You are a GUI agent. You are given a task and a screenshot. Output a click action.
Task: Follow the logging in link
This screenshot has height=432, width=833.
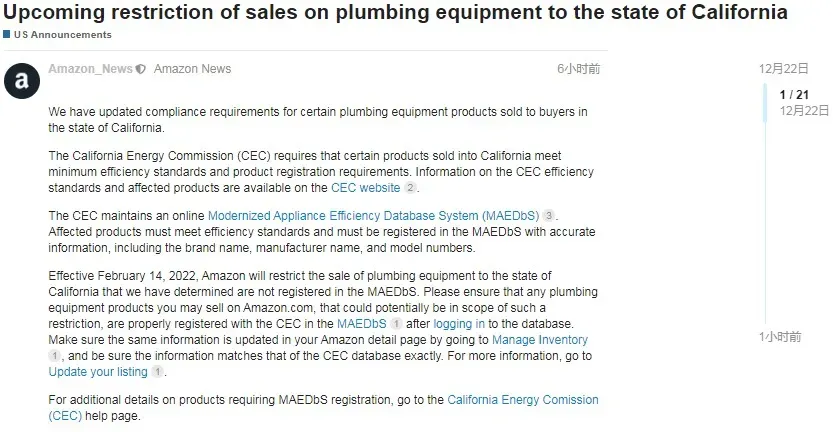[459, 324]
